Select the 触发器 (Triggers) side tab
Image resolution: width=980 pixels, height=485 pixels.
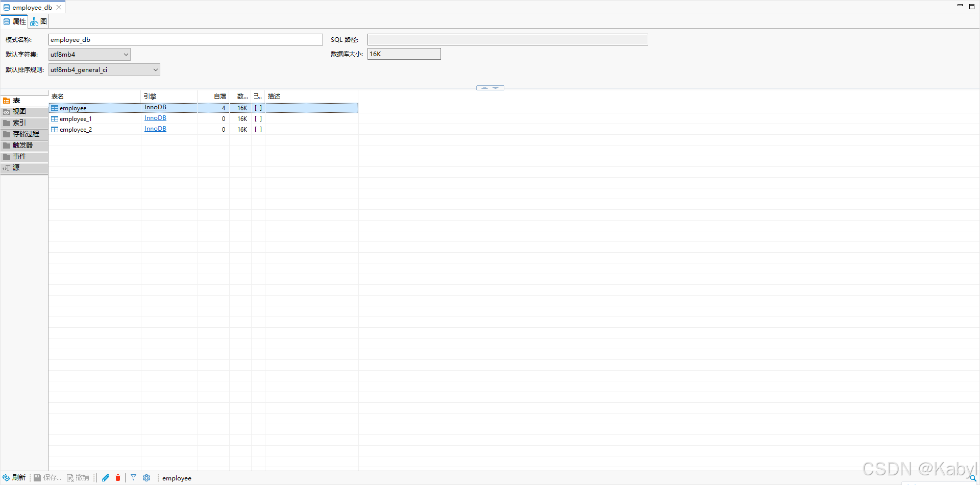tap(24, 145)
